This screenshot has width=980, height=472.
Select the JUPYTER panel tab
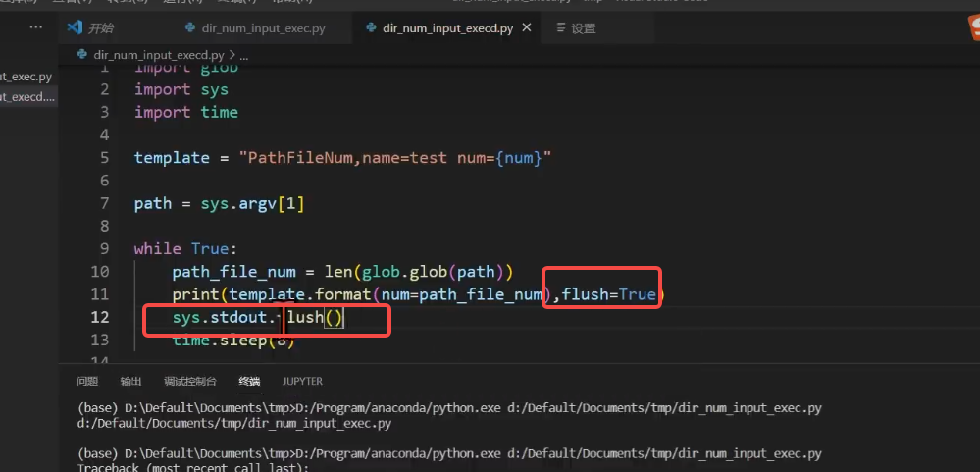pos(302,381)
